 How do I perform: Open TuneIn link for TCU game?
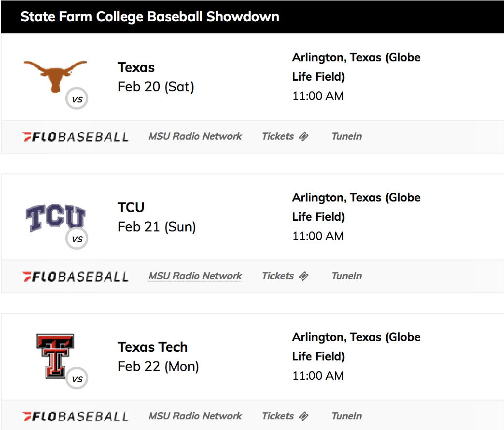click(x=347, y=276)
